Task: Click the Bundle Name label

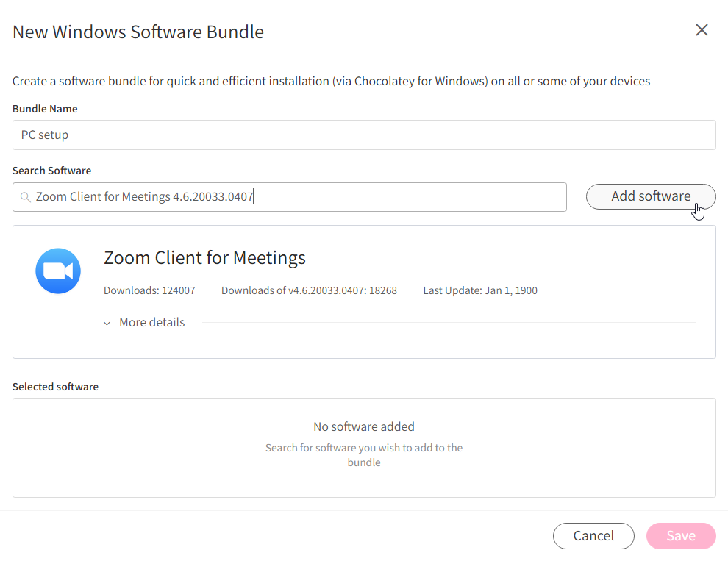Action: (45, 109)
